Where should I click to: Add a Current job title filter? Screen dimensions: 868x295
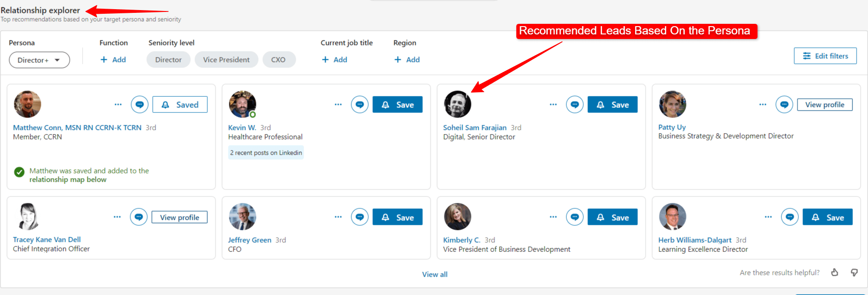tap(335, 60)
